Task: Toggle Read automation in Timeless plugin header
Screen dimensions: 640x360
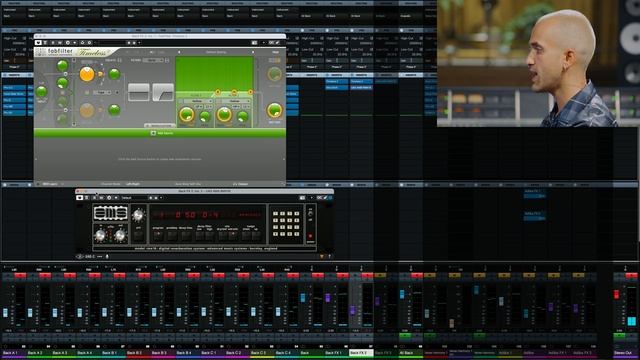Action: tap(52, 42)
